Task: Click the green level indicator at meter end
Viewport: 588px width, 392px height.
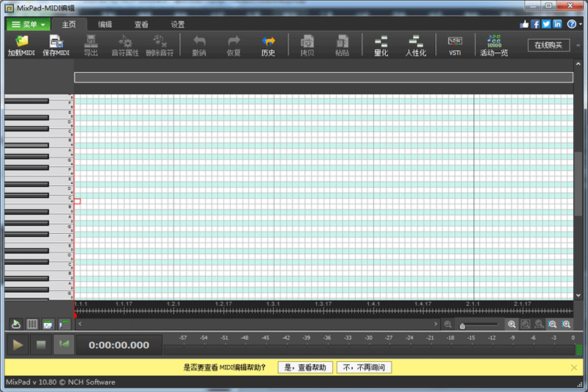Action: tap(578, 349)
